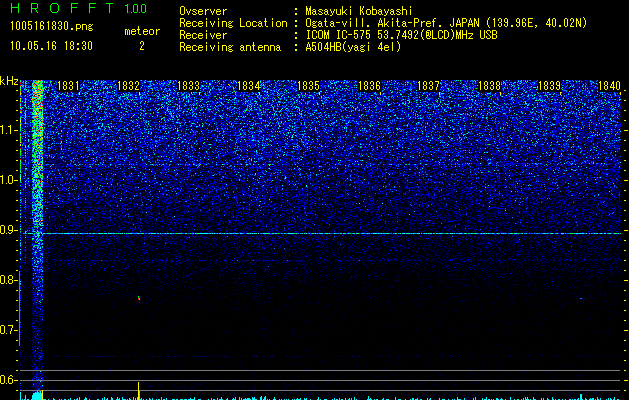This screenshot has height=400, width=629.
Task: Click the 0.7 frequency axis label
Action: [8, 330]
